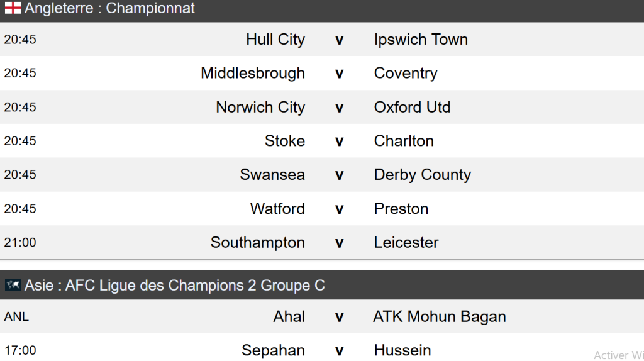Screen dimensions: 644x361
Task: Select Ipswich Town team name
Action: click(x=421, y=40)
